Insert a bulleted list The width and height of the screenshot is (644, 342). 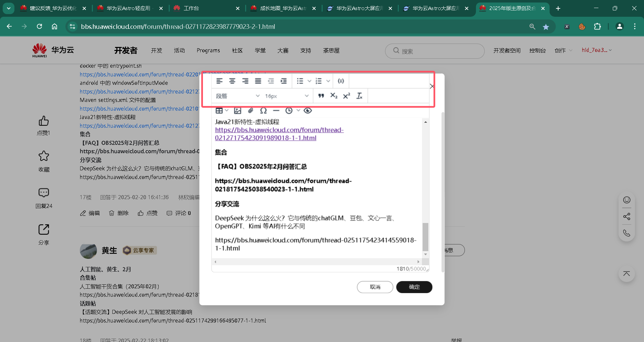300,81
